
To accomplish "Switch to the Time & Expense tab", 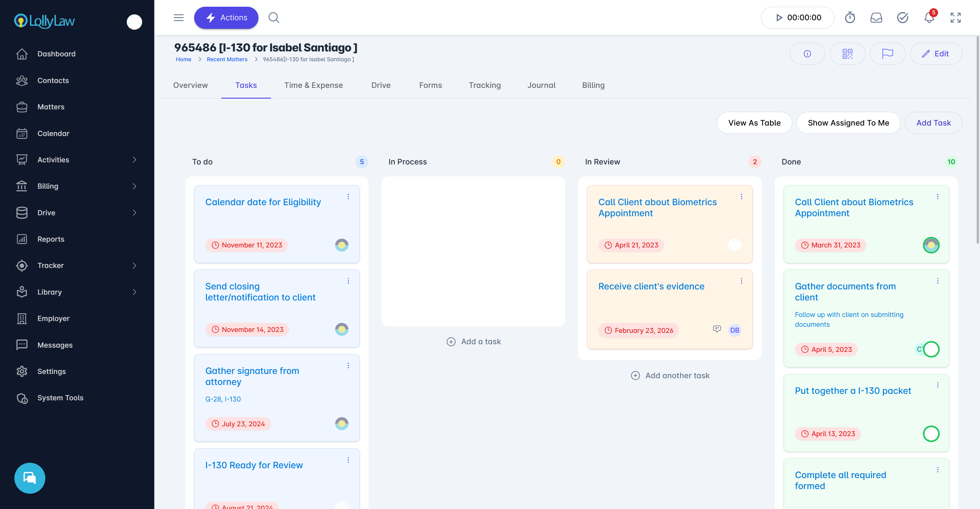I will point(313,85).
